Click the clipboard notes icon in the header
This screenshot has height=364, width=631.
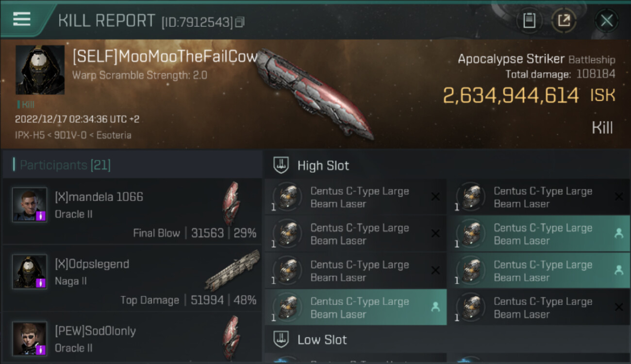point(529,20)
